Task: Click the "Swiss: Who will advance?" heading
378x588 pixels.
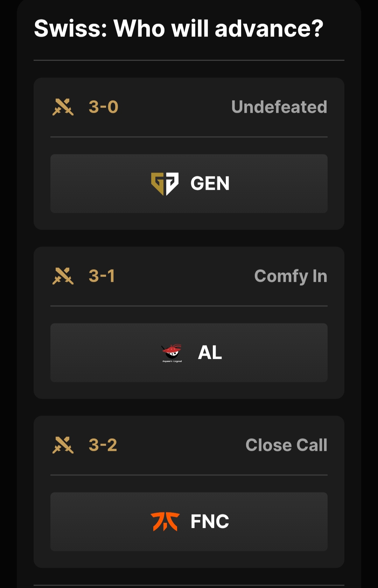Action: pyautogui.click(x=178, y=29)
